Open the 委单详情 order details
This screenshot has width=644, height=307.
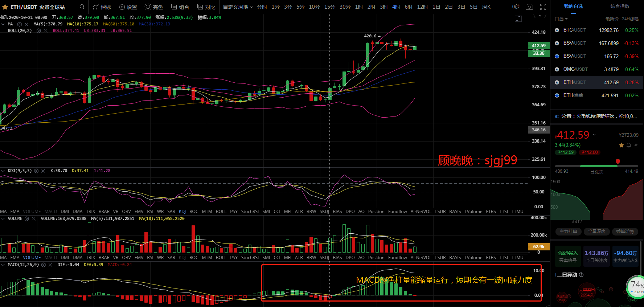(x=625, y=232)
